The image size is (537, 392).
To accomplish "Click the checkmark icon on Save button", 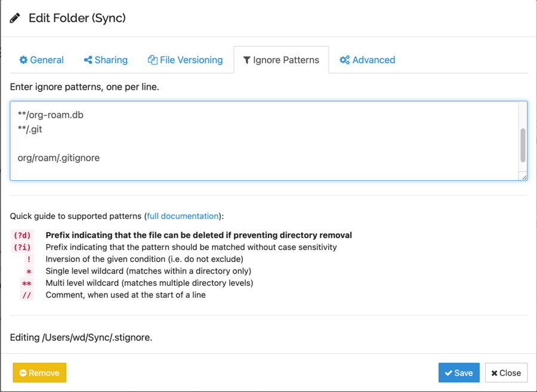I will (448, 373).
